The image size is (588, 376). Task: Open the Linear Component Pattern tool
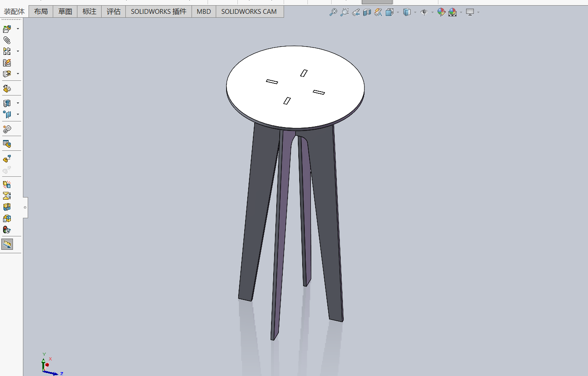pyautogui.click(x=7, y=51)
